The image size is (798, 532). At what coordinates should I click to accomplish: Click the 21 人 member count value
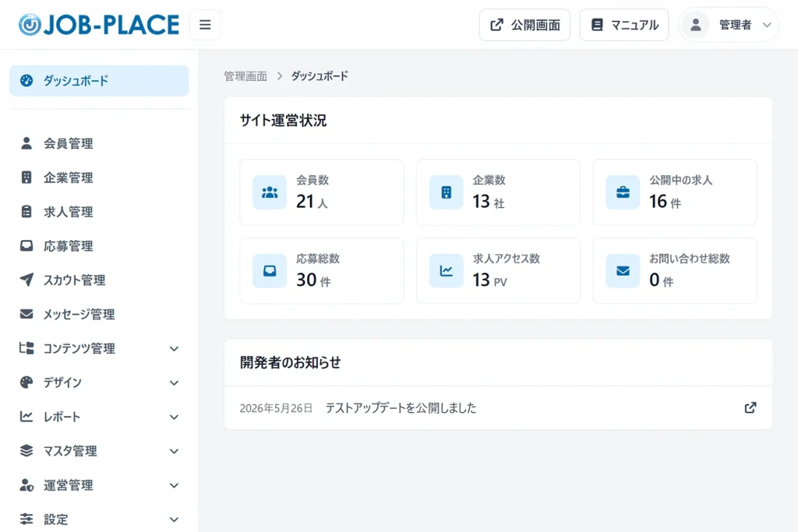point(312,202)
